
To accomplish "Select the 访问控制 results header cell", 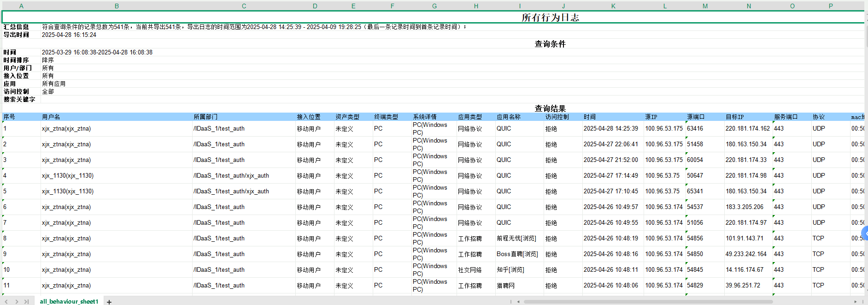I will [557, 117].
